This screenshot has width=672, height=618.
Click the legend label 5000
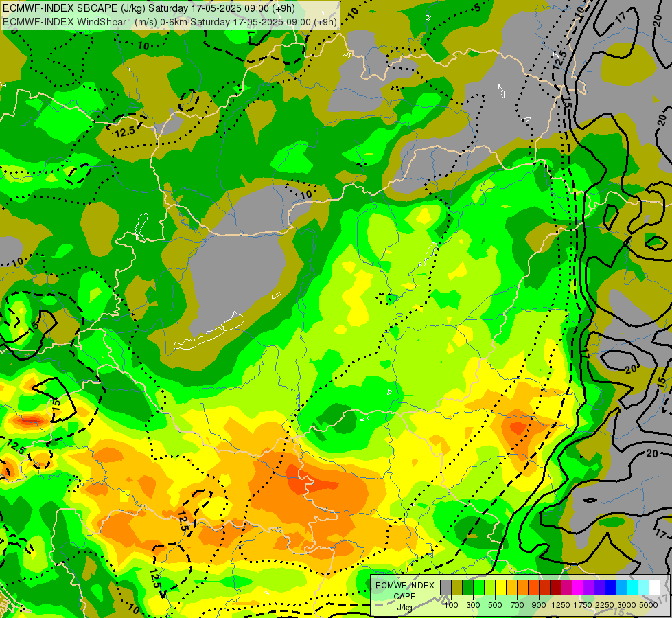649,605
